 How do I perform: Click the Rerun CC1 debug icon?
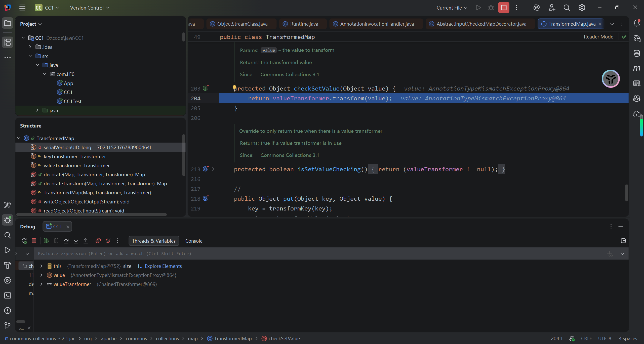(x=24, y=241)
